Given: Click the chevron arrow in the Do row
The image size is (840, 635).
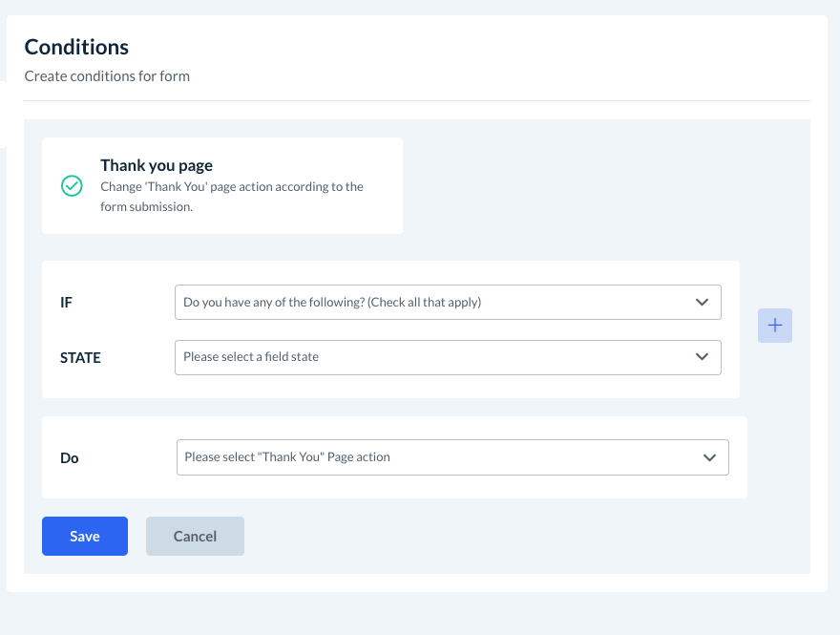Looking at the screenshot, I should tap(709, 457).
